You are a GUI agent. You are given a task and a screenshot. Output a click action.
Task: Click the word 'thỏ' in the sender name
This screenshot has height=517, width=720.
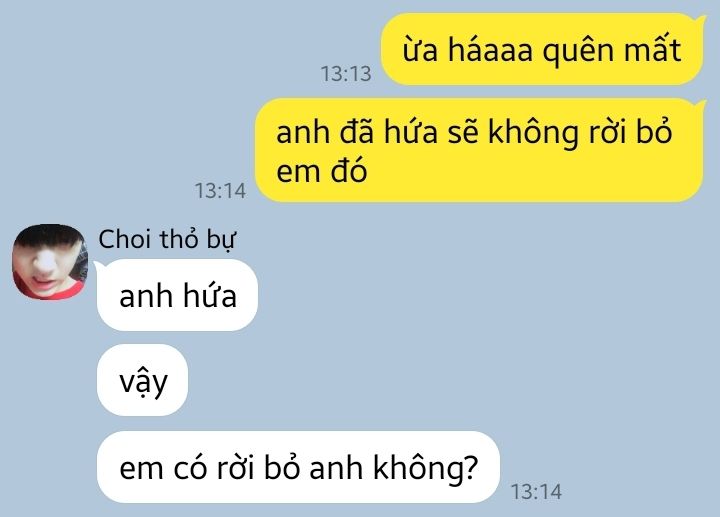[x=179, y=240]
